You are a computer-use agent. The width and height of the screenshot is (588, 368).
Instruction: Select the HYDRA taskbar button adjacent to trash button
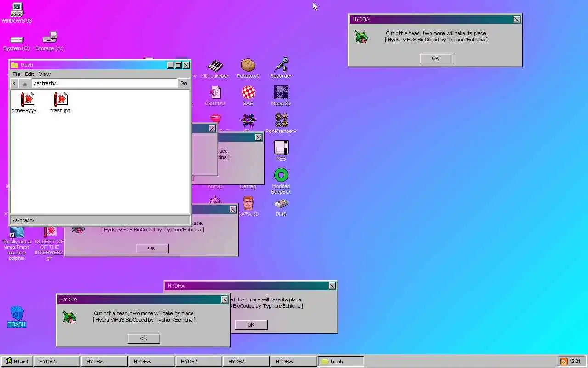click(x=293, y=362)
